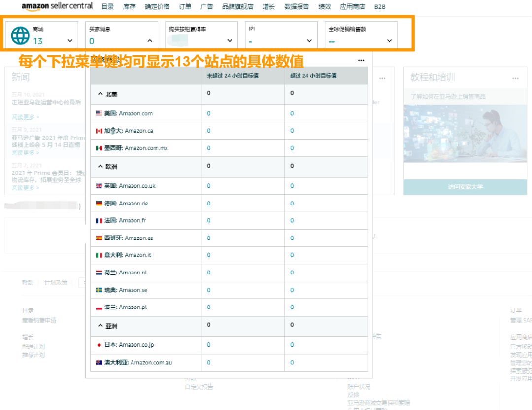Click the globe marketplace icon
This screenshot has width=532, height=410.
point(20,35)
